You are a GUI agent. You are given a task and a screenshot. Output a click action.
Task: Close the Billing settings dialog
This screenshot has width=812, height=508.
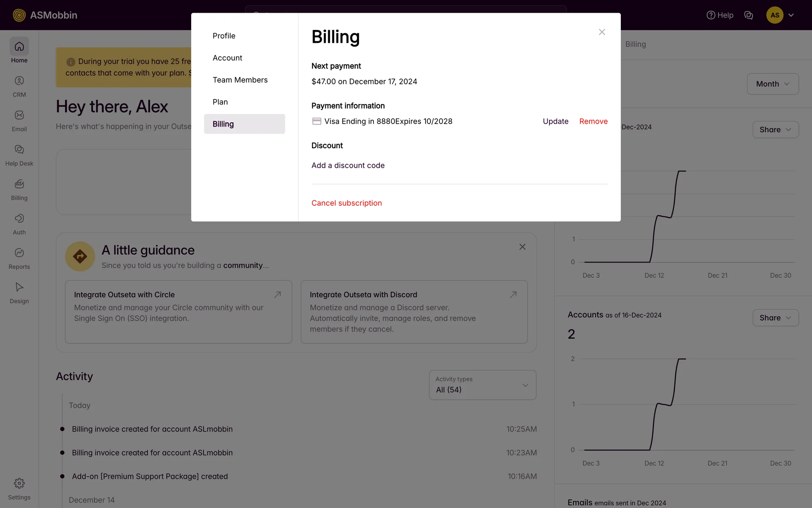[602, 32]
